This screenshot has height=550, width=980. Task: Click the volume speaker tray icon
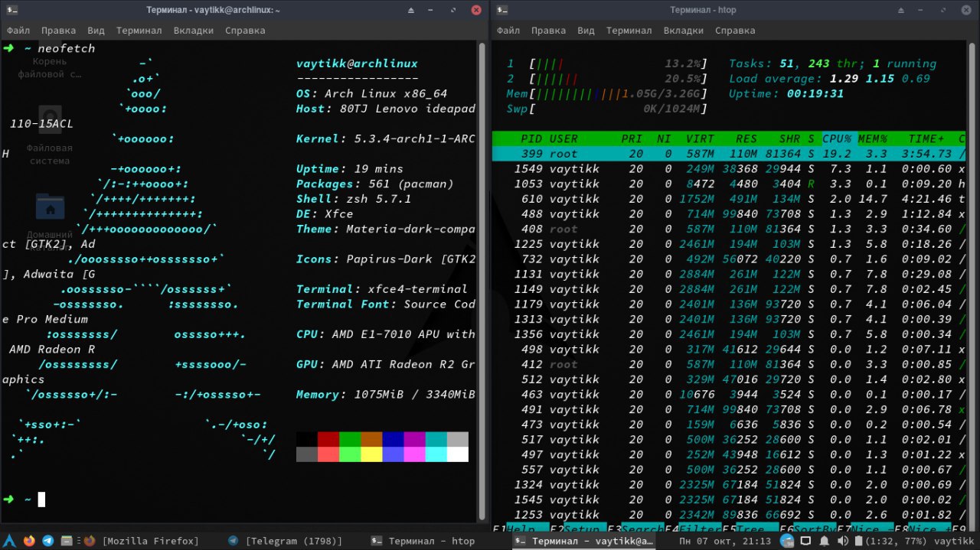(x=841, y=541)
